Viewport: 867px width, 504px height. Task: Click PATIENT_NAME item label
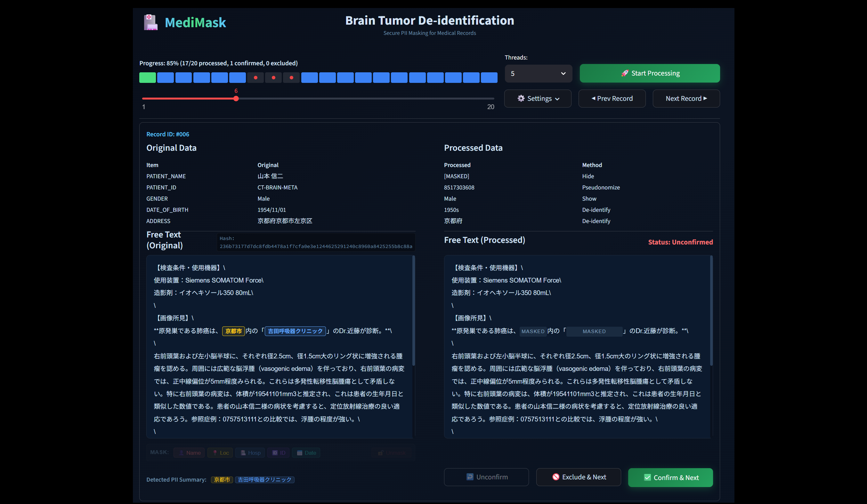click(x=166, y=176)
